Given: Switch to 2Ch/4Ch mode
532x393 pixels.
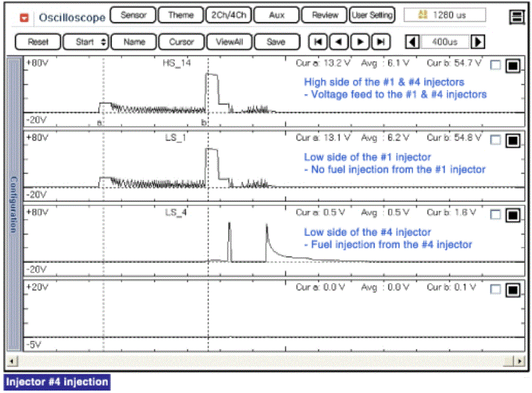Looking at the screenshot, I should click(x=229, y=15).
